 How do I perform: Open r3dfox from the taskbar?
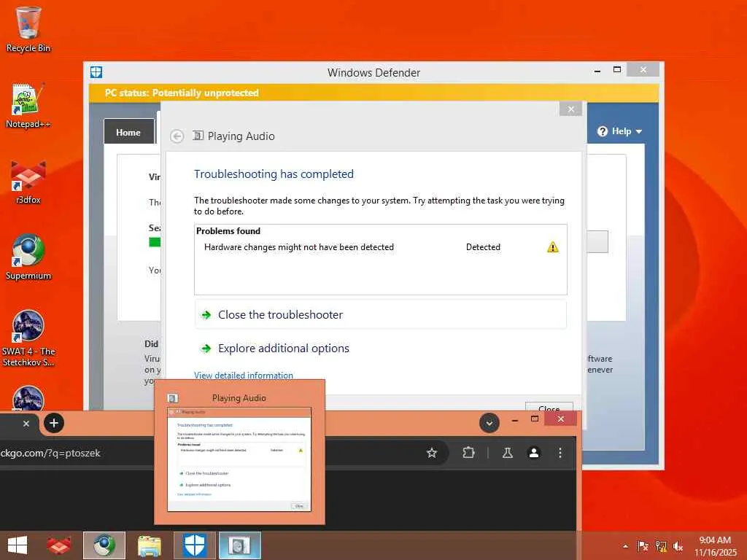click(x=58, y=545)
